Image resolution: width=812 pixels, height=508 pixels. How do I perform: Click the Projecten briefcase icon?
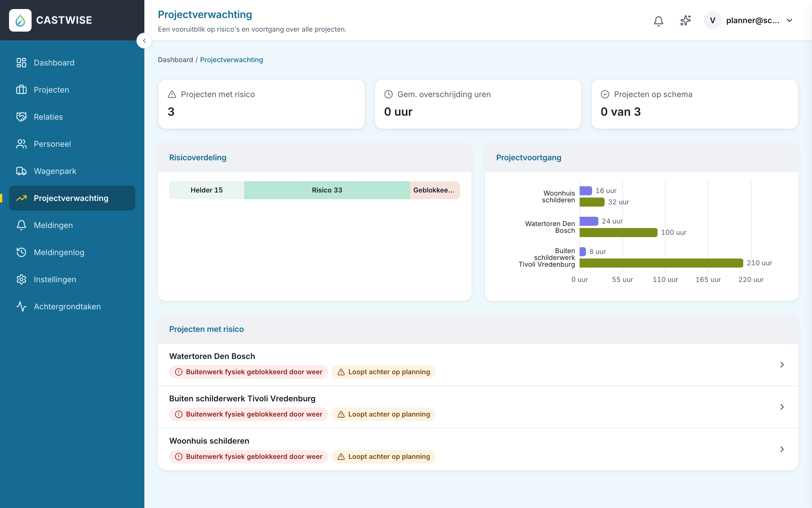pos(21,90)
